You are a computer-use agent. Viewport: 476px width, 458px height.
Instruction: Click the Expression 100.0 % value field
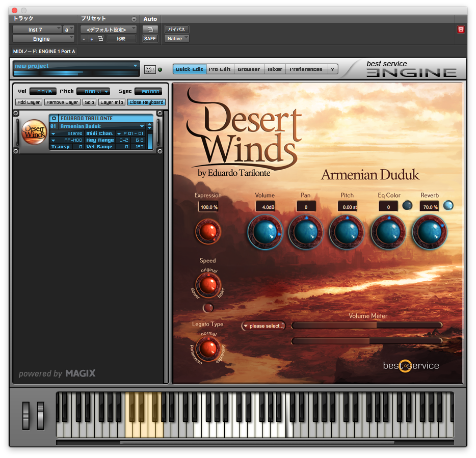[209, 207]
